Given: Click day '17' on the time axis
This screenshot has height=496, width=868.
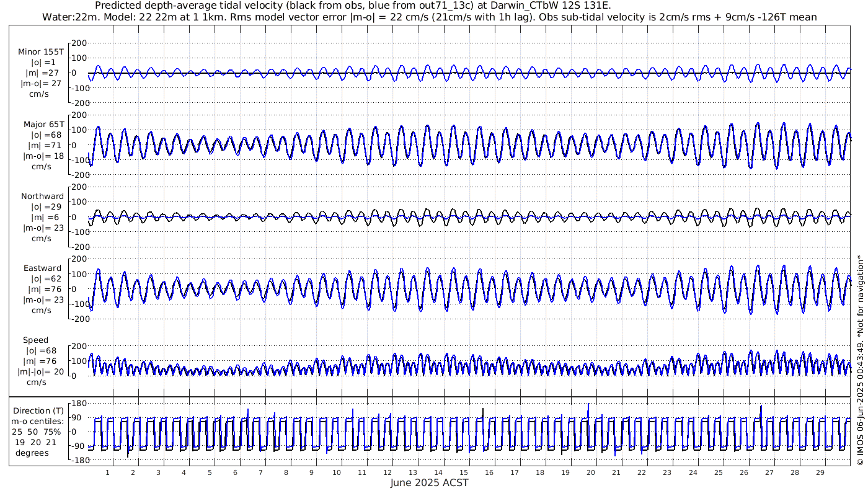Looking at the screenshot, I should [515, 472].
